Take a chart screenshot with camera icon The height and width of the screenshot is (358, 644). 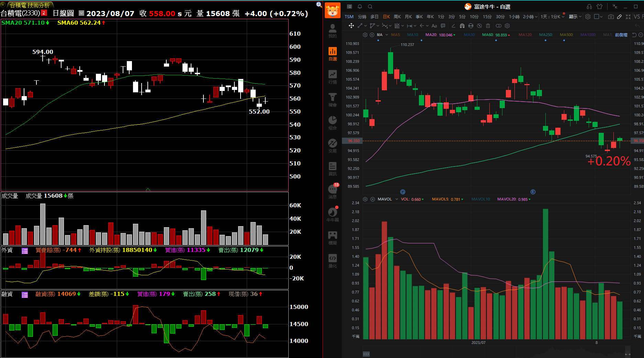pyautogui.click(x=611, y=16)
